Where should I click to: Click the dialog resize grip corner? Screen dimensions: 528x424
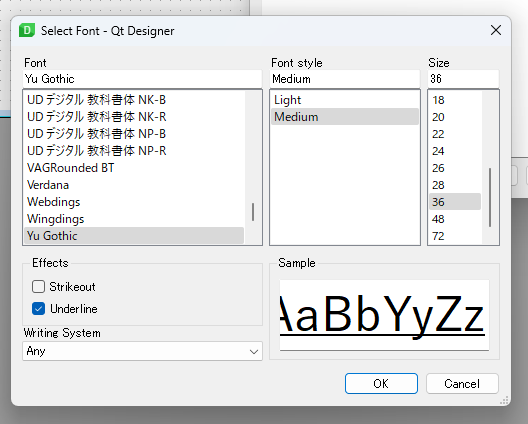tap(504, 400)
